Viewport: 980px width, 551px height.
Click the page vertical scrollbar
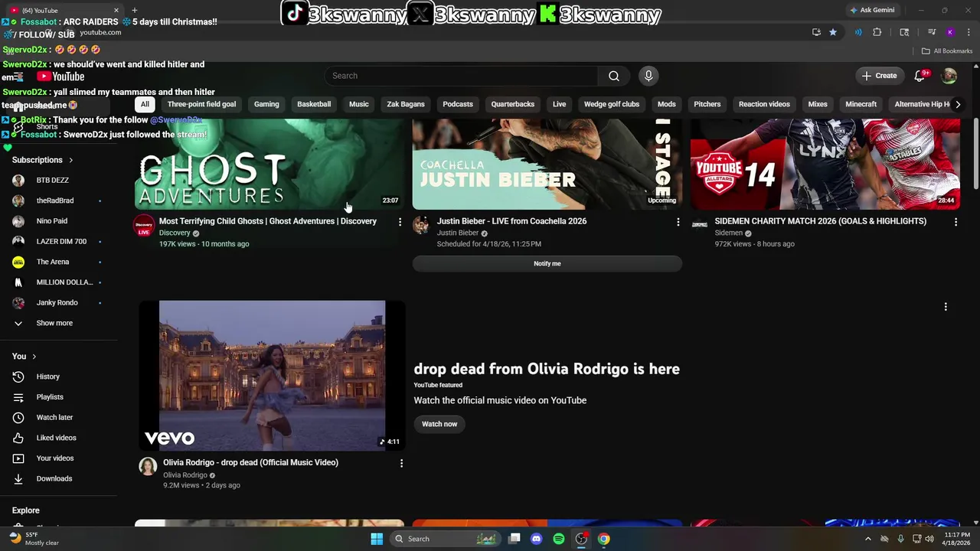975,153
